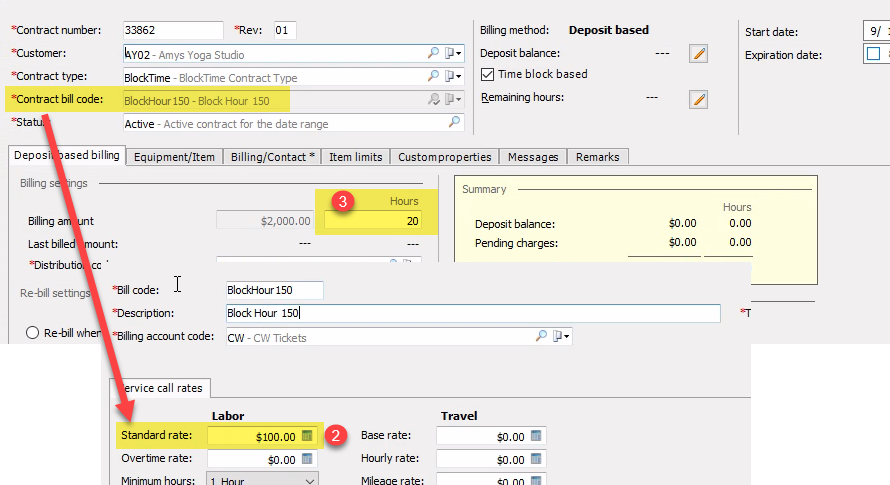Click the Deposit balance $0.00 summary value

coord(682,223)
